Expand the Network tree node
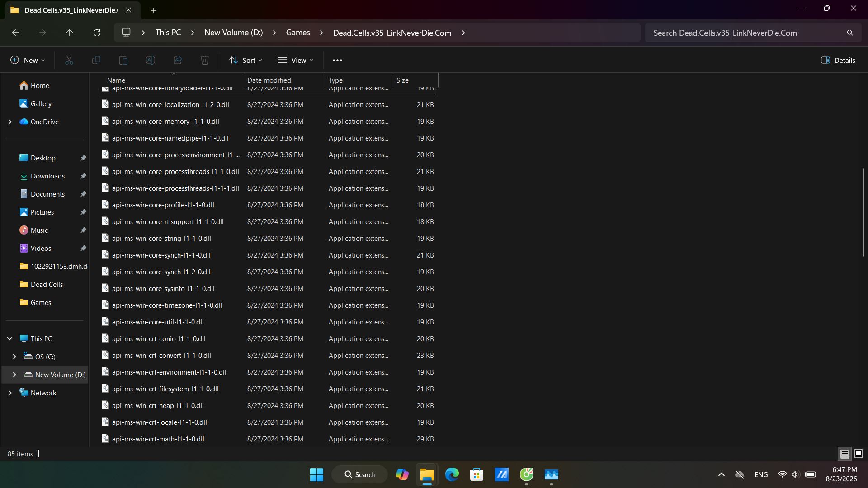Viewport: 868px width, 488px height. (x=10, y=393)
